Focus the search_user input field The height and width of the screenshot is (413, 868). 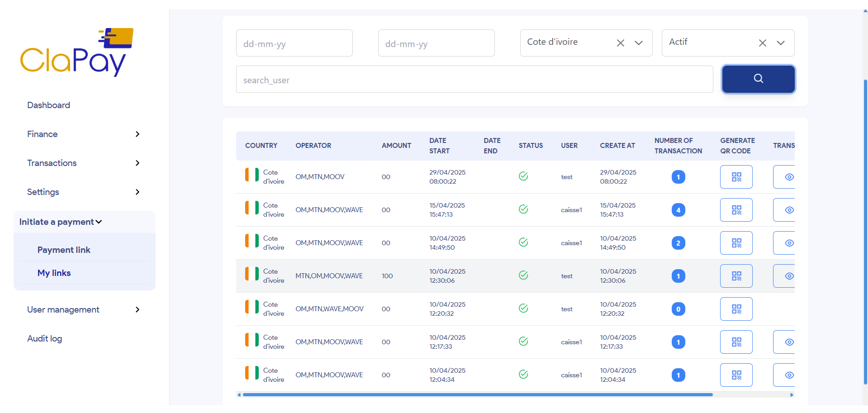[474, 80]
